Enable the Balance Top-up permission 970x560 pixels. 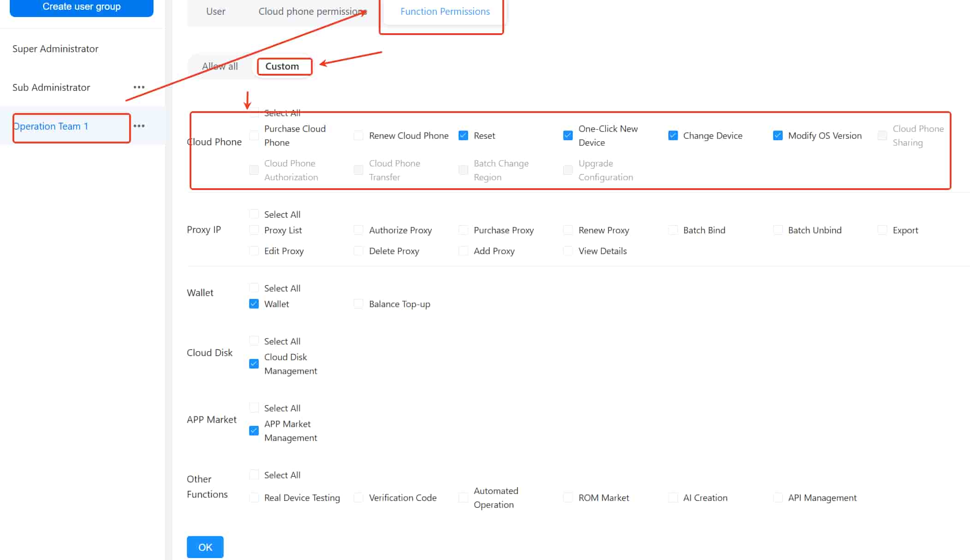coord(358,304)
